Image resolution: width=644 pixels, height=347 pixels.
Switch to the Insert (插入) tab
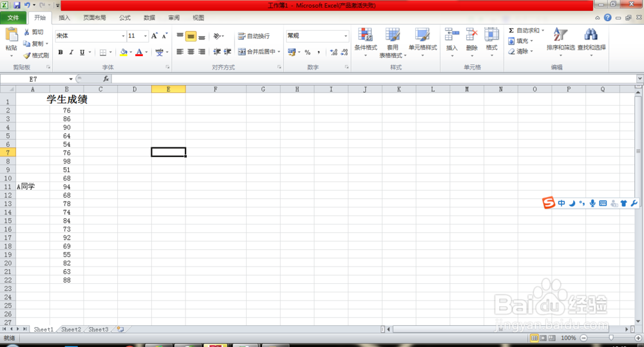point(64,17)
